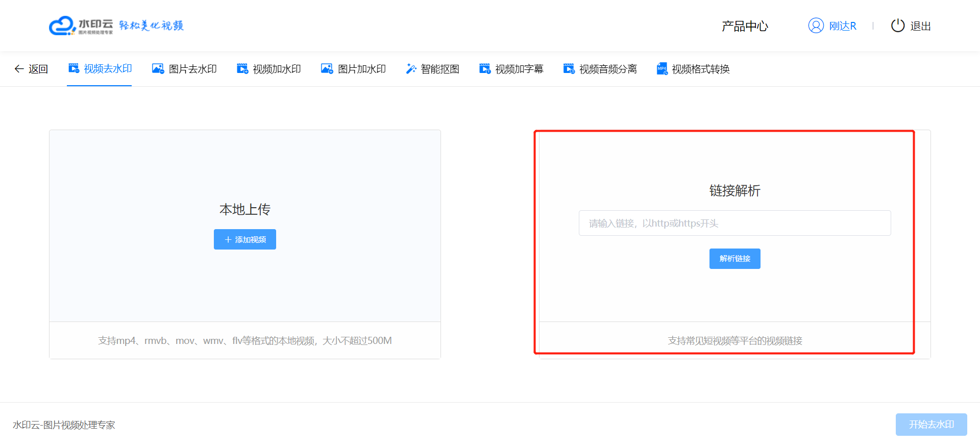The height and width of the screenshot is (446, 980).
Task: Open the 产品中心 menu
Action: 745,26
